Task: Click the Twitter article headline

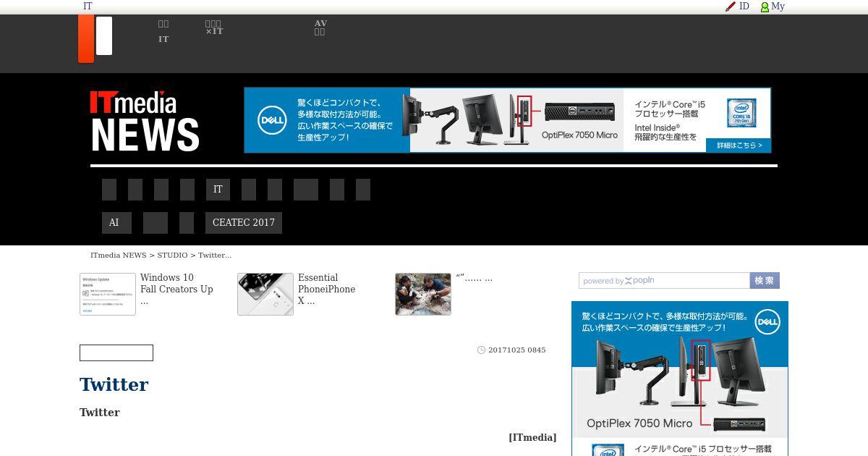Action: (x=114, y=384)
